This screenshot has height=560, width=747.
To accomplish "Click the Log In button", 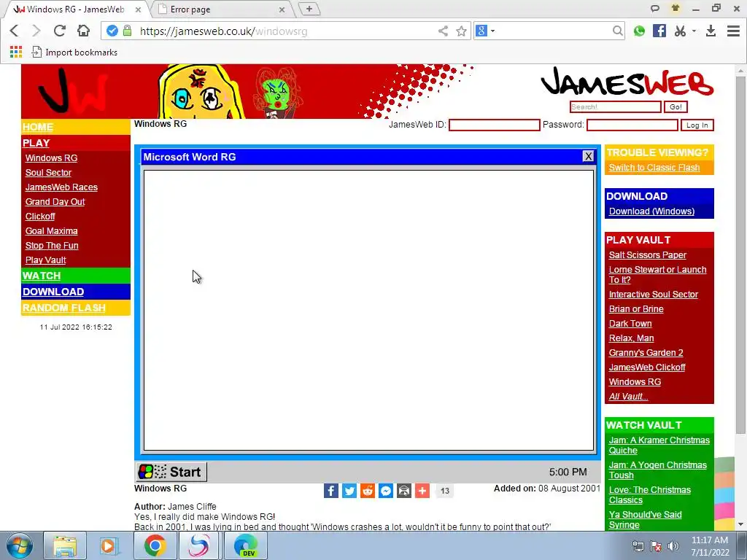I will pos(697,125).
